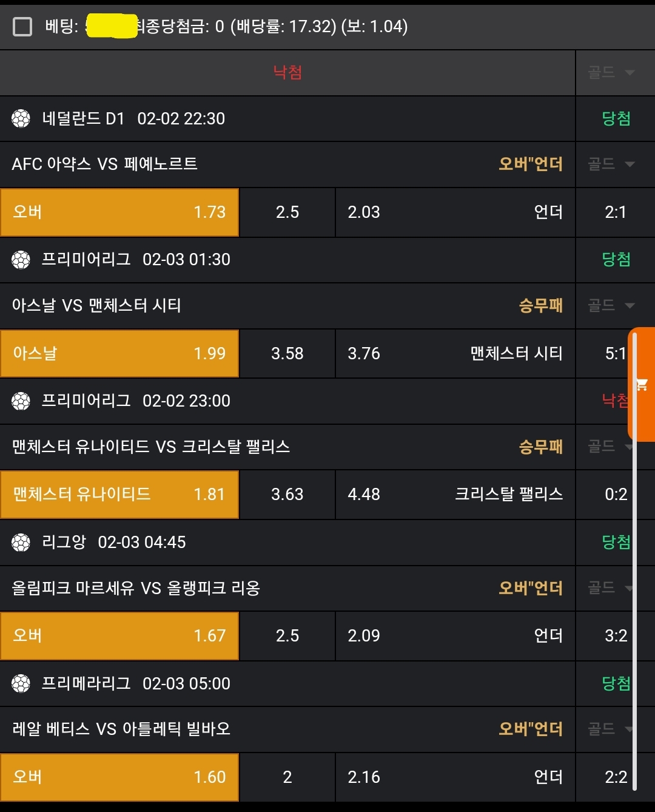Select 오버 1.73 for the Ajax match
The width and height of the screenshot is (655, 812).
pyautogui.click(x=119, y=212)
